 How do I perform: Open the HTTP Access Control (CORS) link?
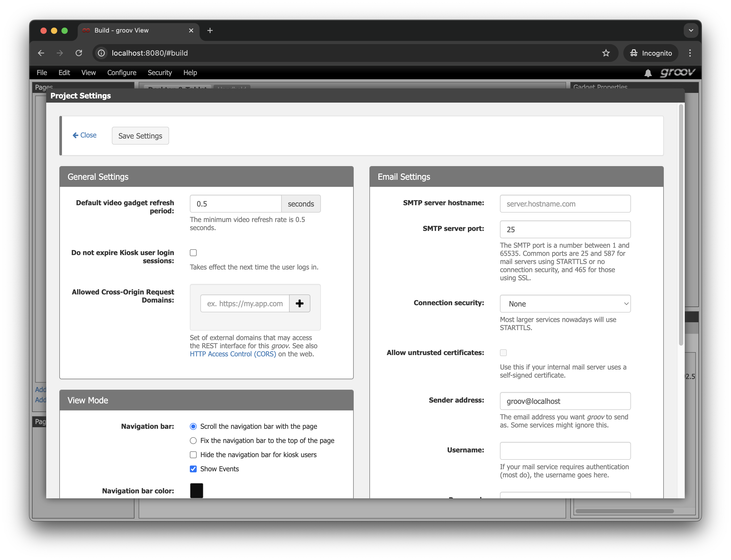pos(233,354)
